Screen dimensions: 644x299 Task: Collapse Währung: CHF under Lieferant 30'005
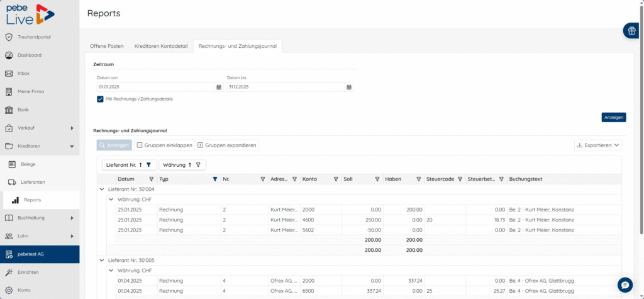click(111, 271)
